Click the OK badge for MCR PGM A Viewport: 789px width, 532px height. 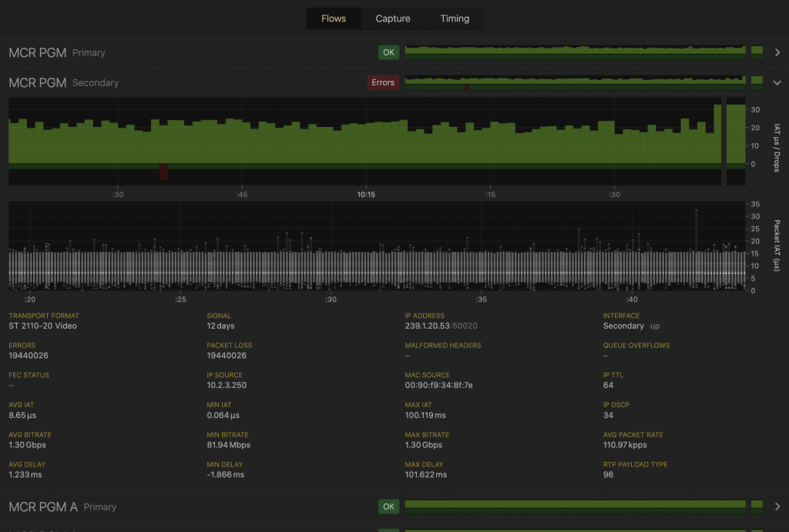pos(388,507)
